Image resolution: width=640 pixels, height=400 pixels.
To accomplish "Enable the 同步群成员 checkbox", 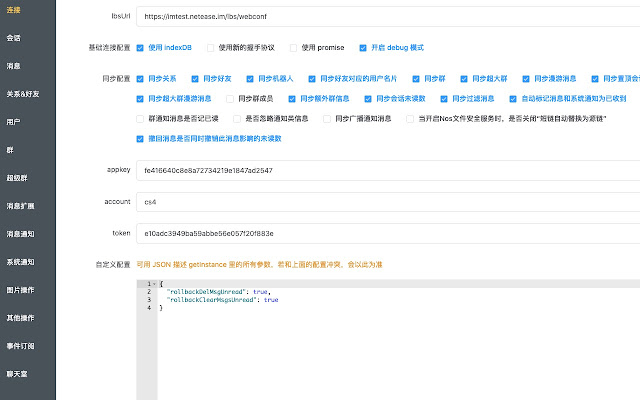I will [x=230, y=99].
